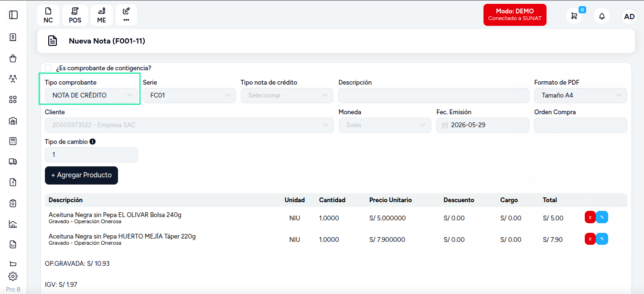Expand the Serie FC01 dropdown
644x294 pixels.
point(189,95)
